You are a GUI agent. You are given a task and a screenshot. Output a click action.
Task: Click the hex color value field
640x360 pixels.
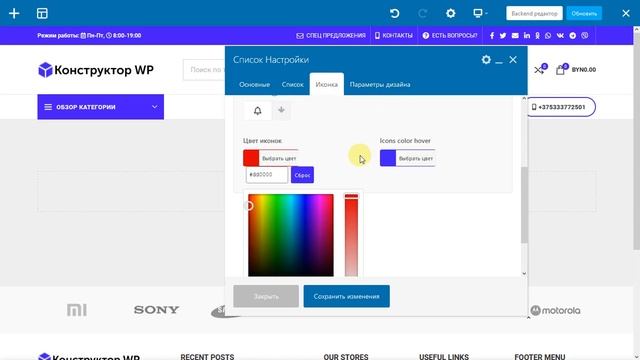[x=267, y=175]
